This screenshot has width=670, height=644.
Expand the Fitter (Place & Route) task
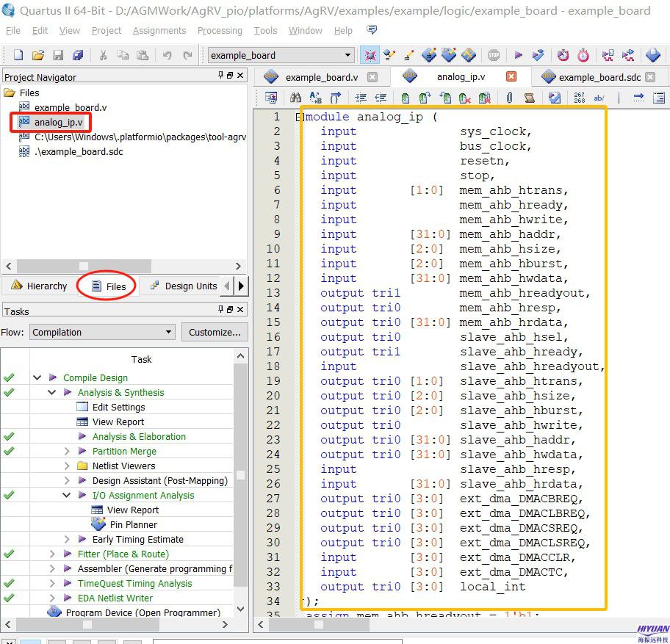52,554
